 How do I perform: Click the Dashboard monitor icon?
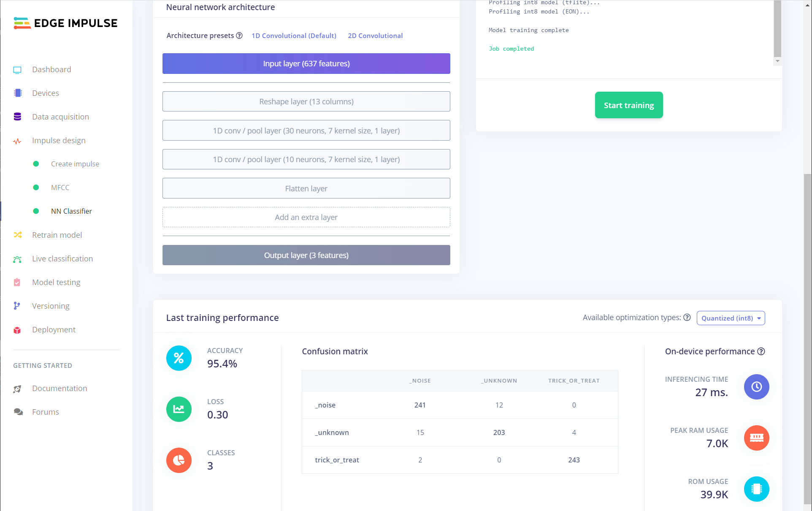pos(17,70)
